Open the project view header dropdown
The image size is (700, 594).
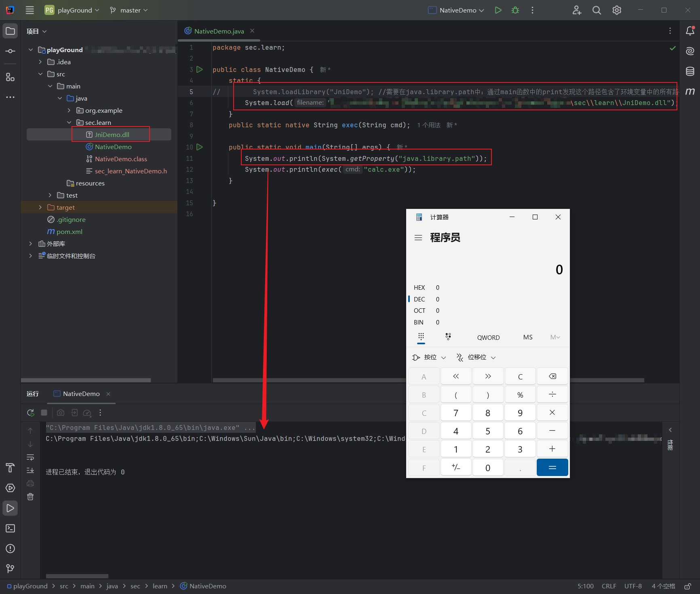(37, 31)
